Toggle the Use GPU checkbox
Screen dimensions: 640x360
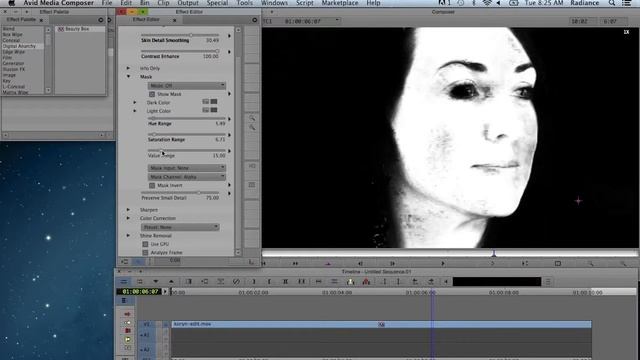point(145,244)
